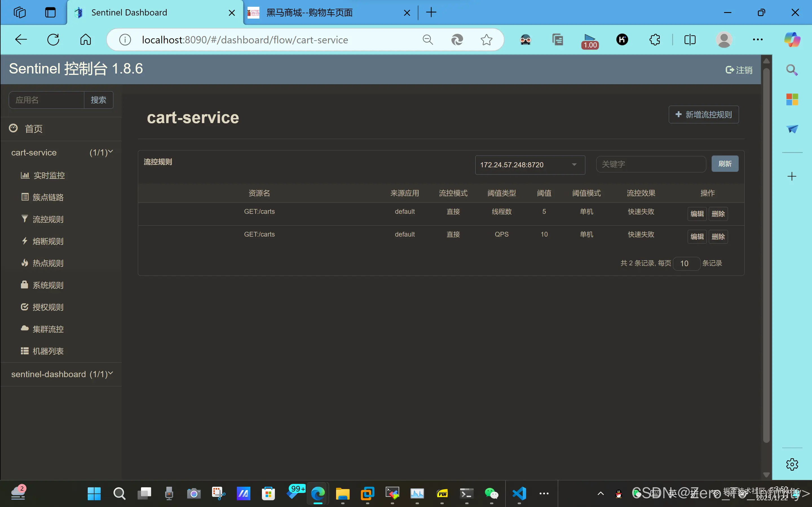This screenshot has height=507, width=812.
Task: Go to 首页 home in sidebar
Action: click(34, 129)
